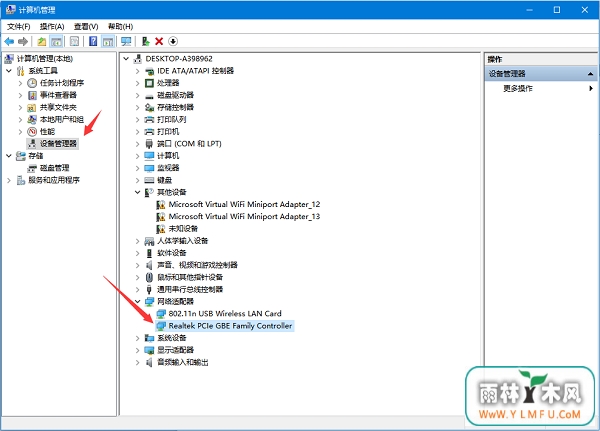Screen dimensions: 600x431
Task: Select 未知设备 warning icon
Action: click(161, 229)
